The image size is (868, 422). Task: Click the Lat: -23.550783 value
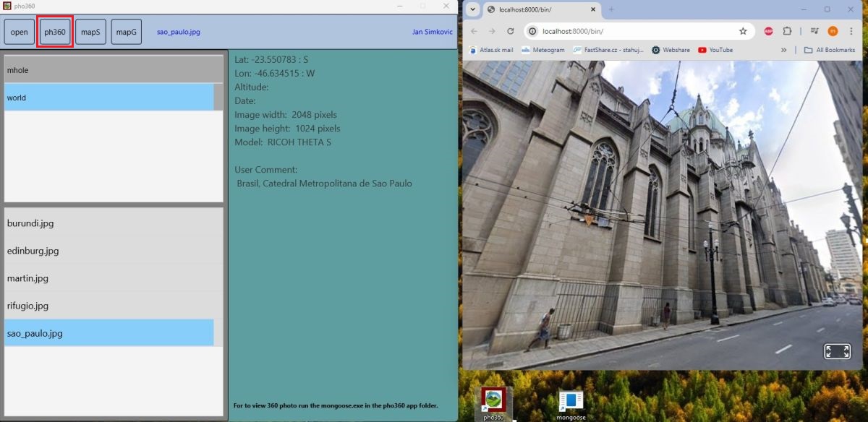pyautogui.click(x=271, y=59)
